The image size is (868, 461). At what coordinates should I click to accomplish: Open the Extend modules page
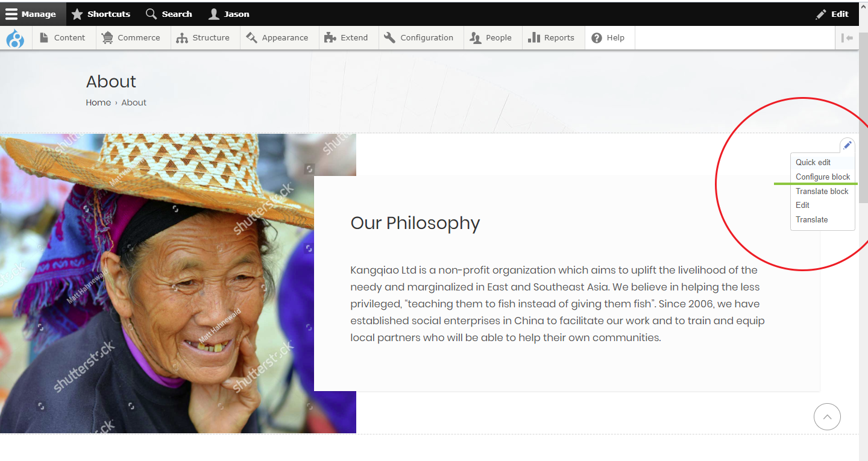(x=346, y=37)
